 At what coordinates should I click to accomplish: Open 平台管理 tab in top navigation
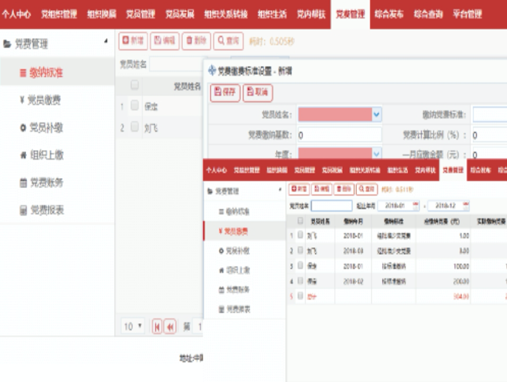tap(467, 14)
